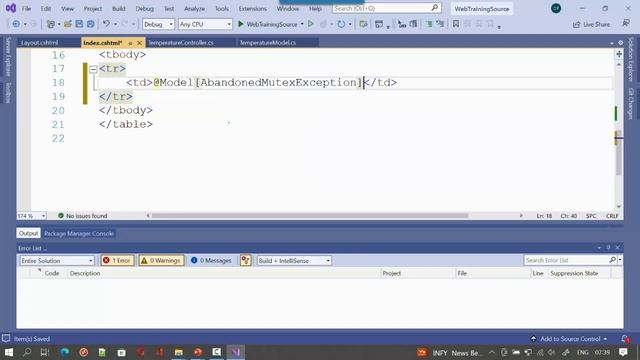Click the editor horizontal scrollbar
The width and height of the screenshot is (640, 360).
click(309, 216)
